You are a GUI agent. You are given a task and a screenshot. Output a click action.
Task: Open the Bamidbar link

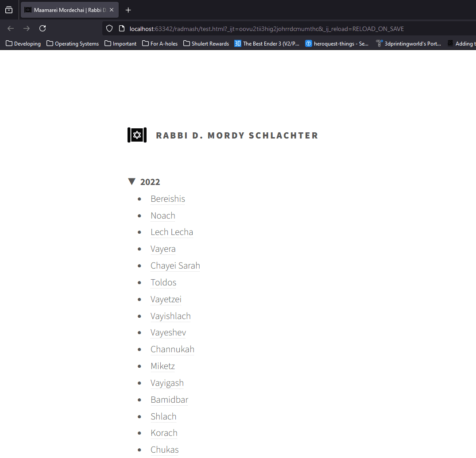click(170, 400)
